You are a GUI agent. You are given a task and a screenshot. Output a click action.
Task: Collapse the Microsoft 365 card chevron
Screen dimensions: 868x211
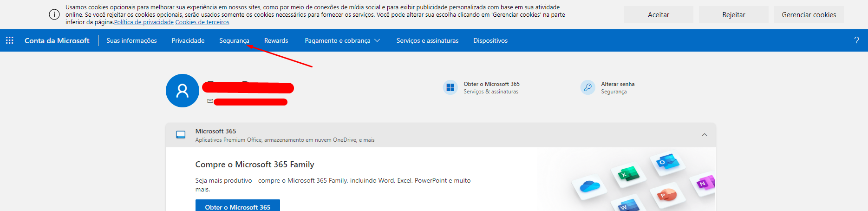pyautogui.click(x=704, y=135)
